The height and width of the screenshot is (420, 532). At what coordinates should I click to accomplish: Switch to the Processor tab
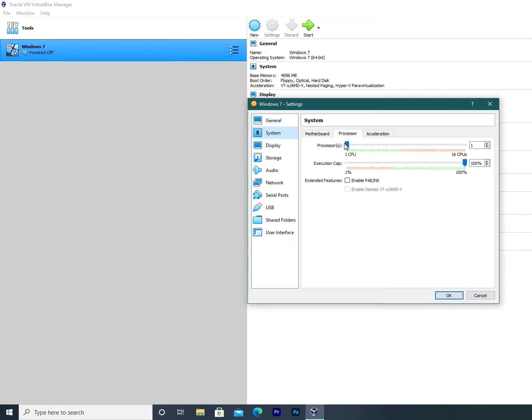click(348, 133)
